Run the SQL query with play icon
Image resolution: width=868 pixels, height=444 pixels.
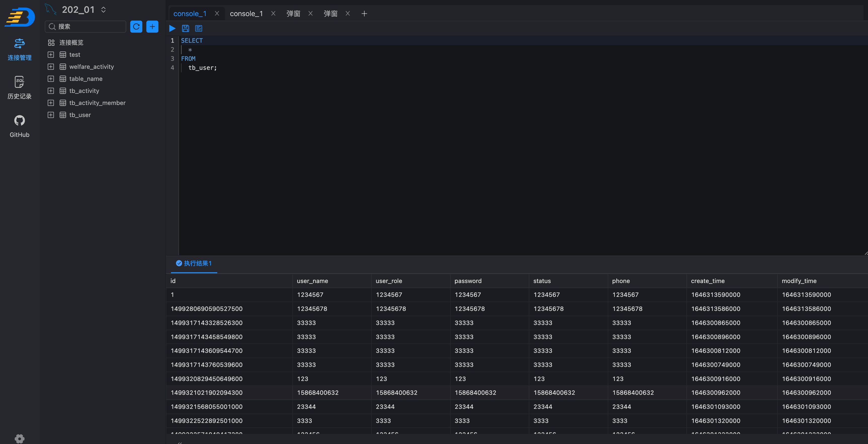click(172, 28)
